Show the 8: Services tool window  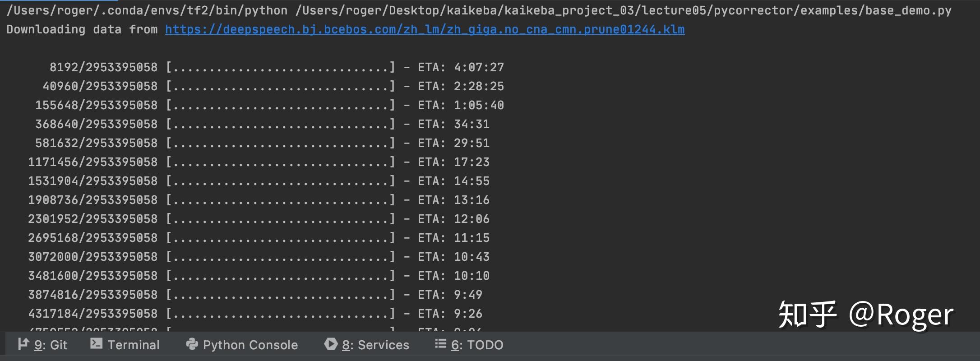[375, 345]
